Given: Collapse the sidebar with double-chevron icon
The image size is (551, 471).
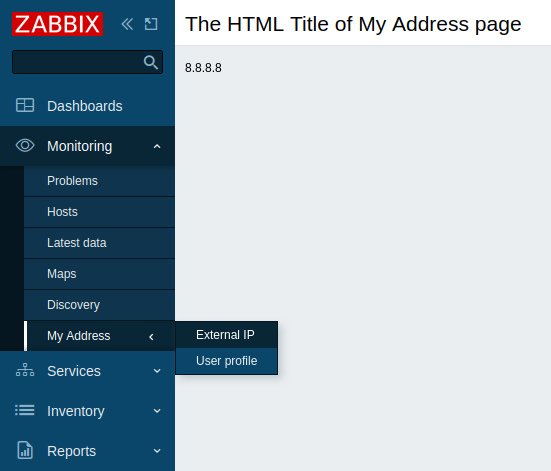Looking at the screenshot, I should click(127, 24).
